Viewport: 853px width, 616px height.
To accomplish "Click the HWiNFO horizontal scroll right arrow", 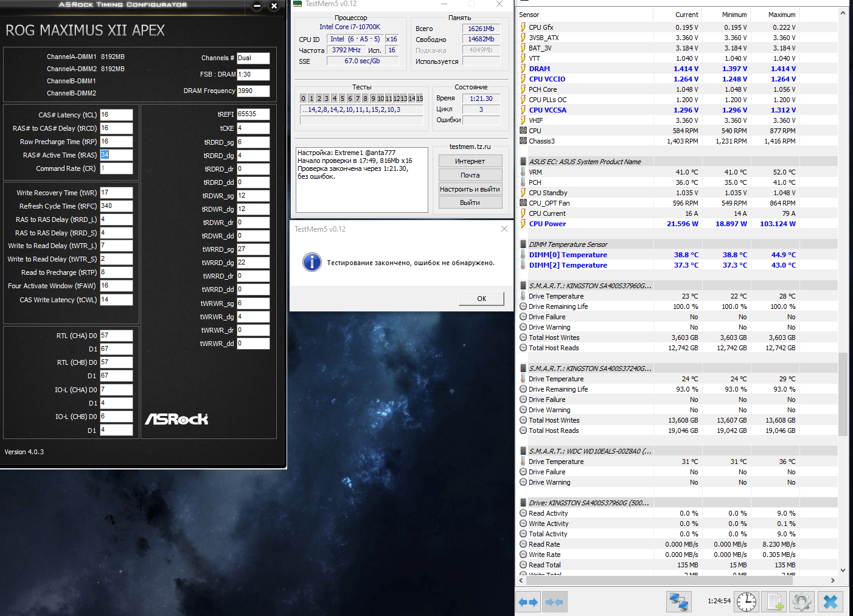I will tap(833, 581).
